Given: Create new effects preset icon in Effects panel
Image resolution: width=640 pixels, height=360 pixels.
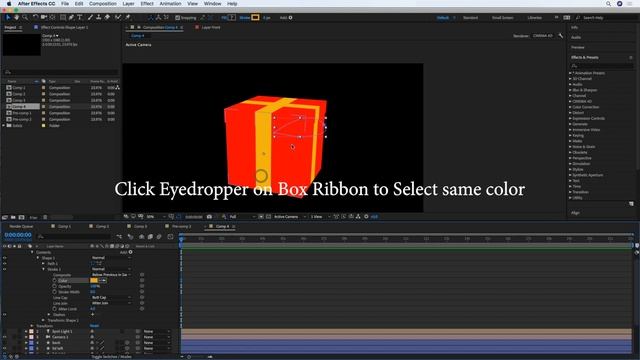Looking at the screenshot, I should [631, 203].
